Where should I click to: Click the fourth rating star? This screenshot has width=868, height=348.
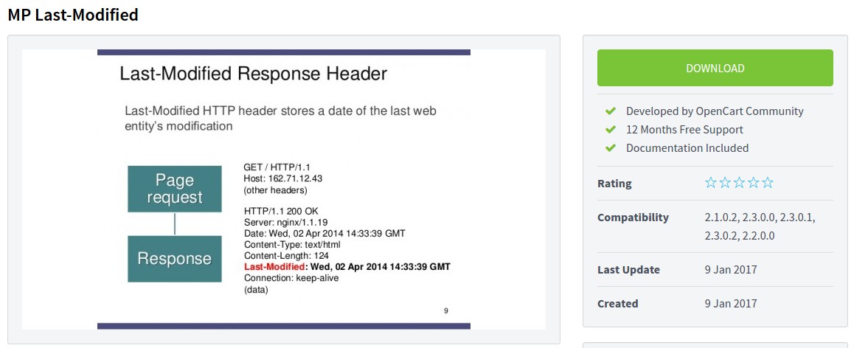[753, 183]
